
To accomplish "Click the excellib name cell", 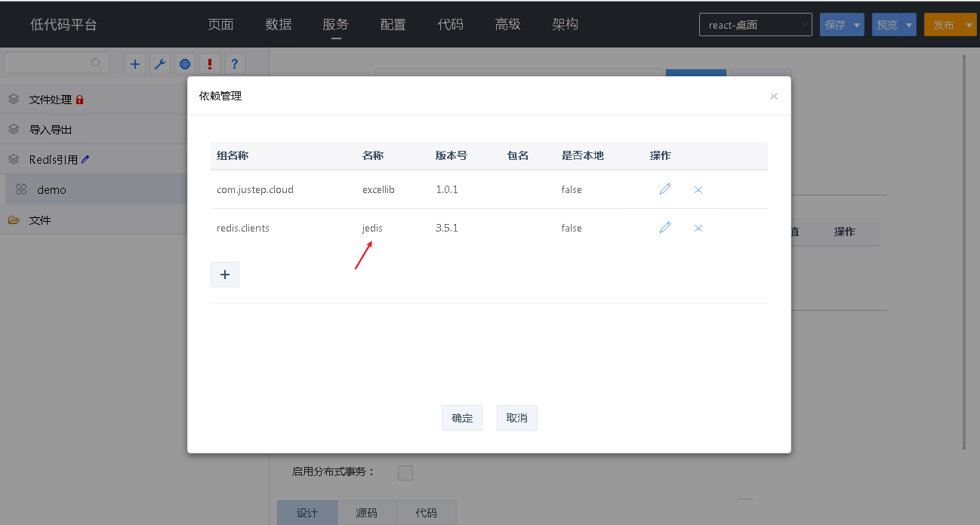I will pyautogui.click(x=378, y=189).
